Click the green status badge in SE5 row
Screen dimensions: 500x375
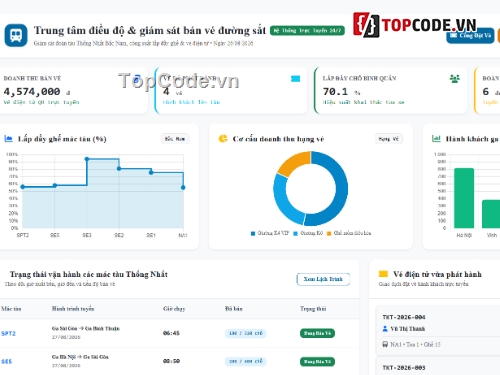point(317,361)
